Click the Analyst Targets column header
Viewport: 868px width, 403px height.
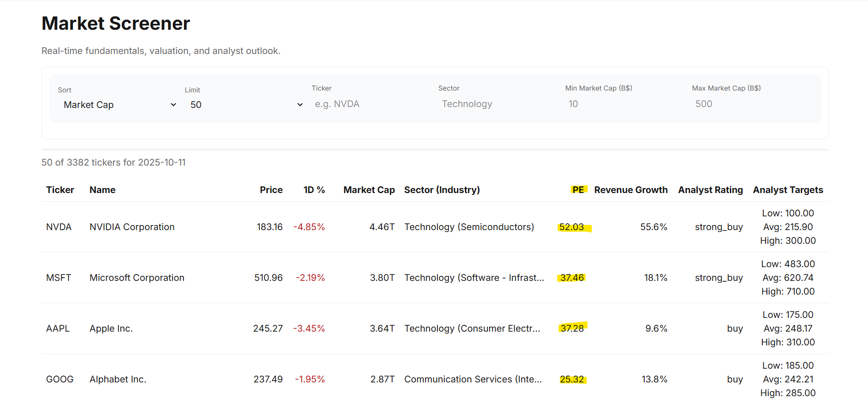point(787,190)
